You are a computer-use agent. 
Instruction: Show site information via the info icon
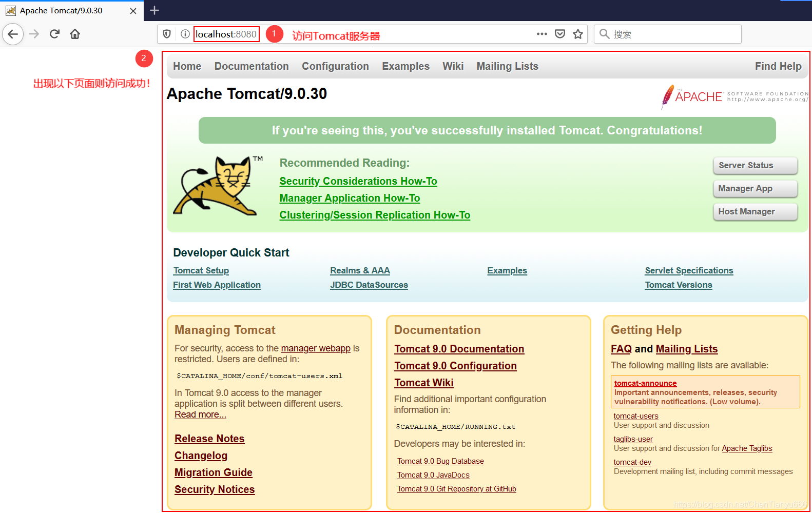click(185, 34)
